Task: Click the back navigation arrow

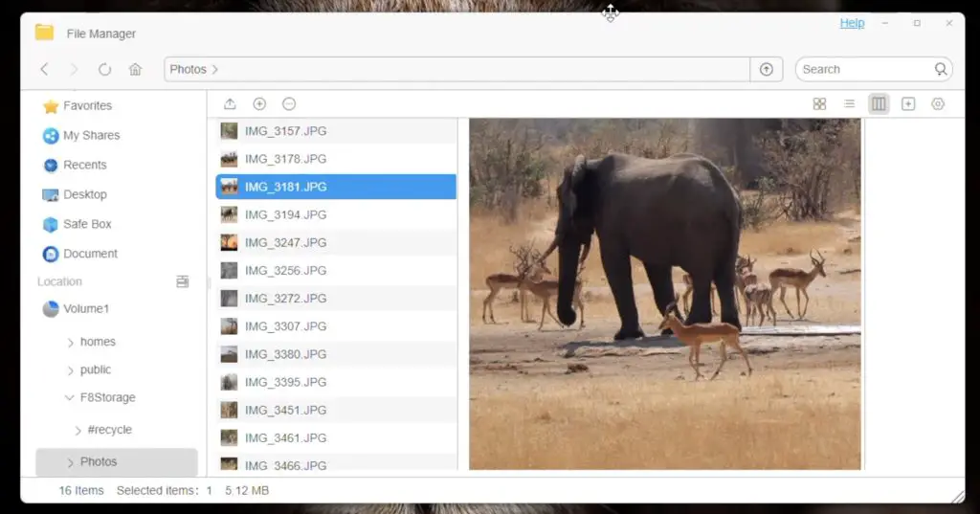Action: click(x=44, y=69)
